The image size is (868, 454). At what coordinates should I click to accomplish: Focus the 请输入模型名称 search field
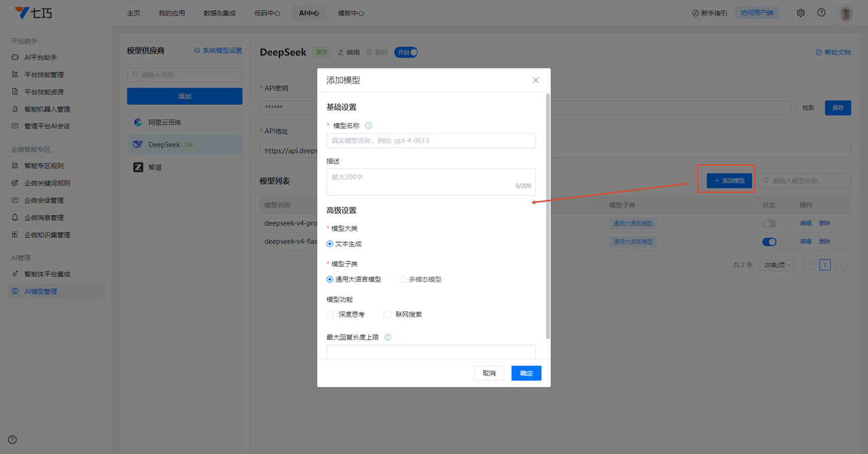pos(804,181)
